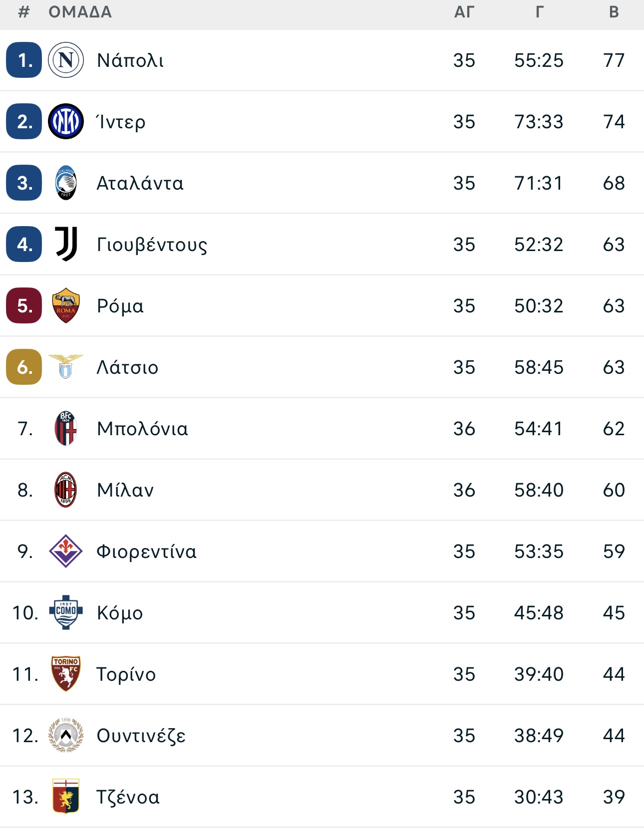Click the blue rank 1 badge
The height and width of the screenshot is (828, 644).
click(x=24, y=60)
